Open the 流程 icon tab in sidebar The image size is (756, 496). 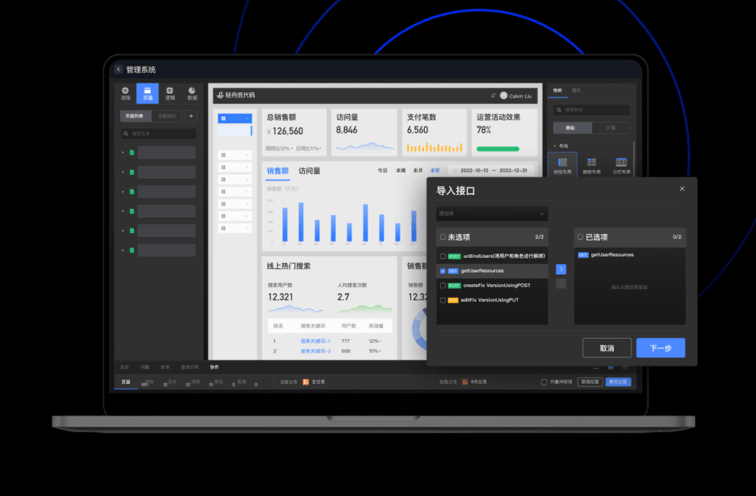(x=126, y=93)
